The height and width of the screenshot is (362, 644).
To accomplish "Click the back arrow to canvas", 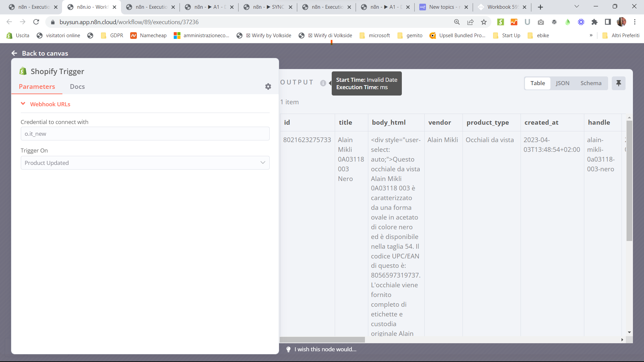I will (14, 53).
